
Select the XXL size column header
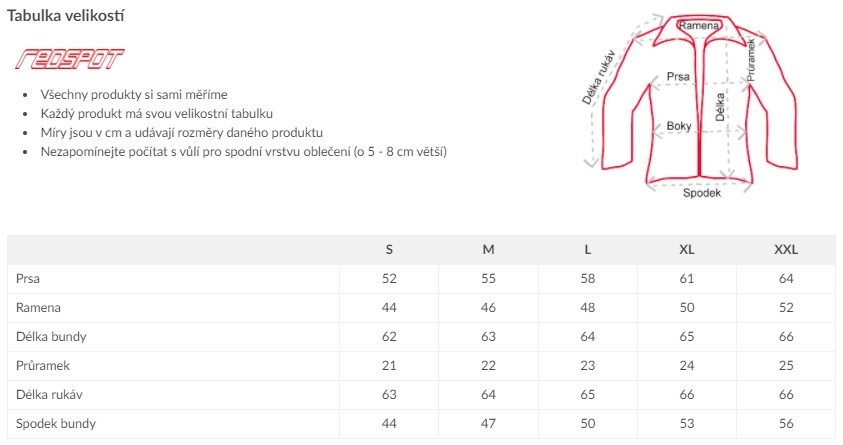(x=786, y=249)
